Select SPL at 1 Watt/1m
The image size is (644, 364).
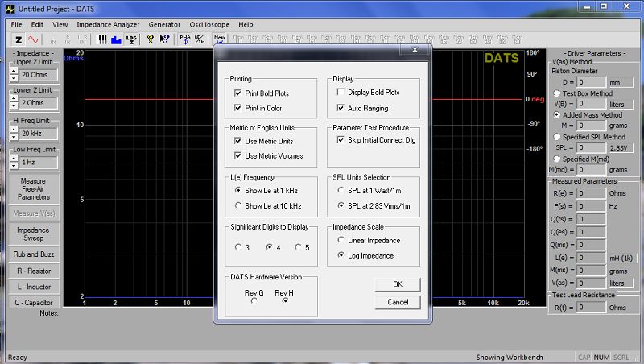coord(341,190)
